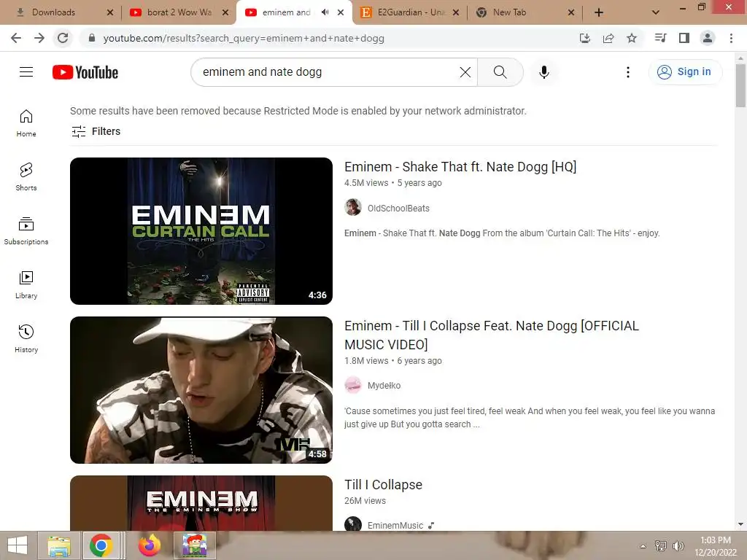Open History in the sidebar
Screen dimensions: 747x560
coord(26,338)
